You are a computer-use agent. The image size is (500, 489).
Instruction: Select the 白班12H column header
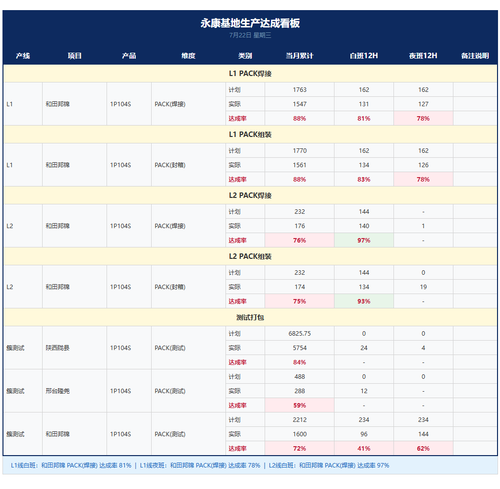(x=364, y=56)
